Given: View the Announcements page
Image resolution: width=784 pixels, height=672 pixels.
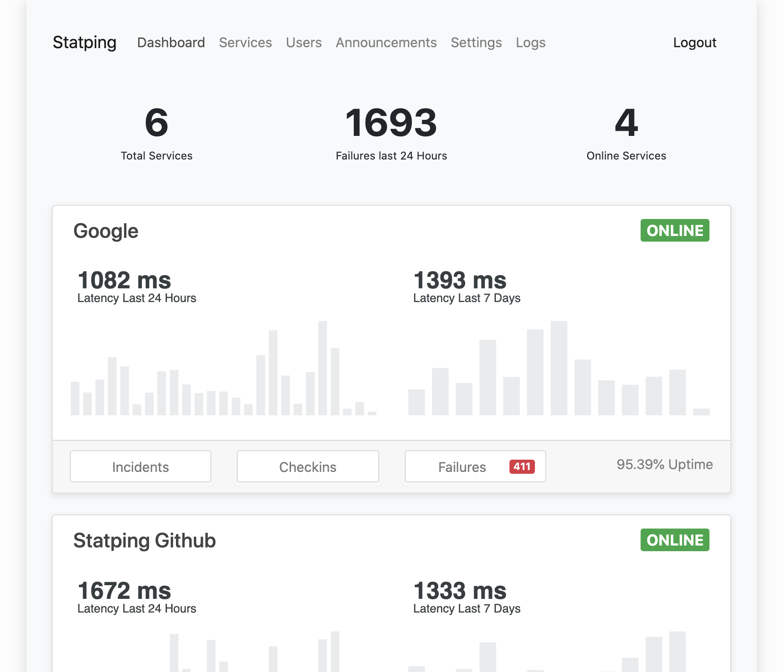Looking at the screenshot, I should tap(386, 42).
